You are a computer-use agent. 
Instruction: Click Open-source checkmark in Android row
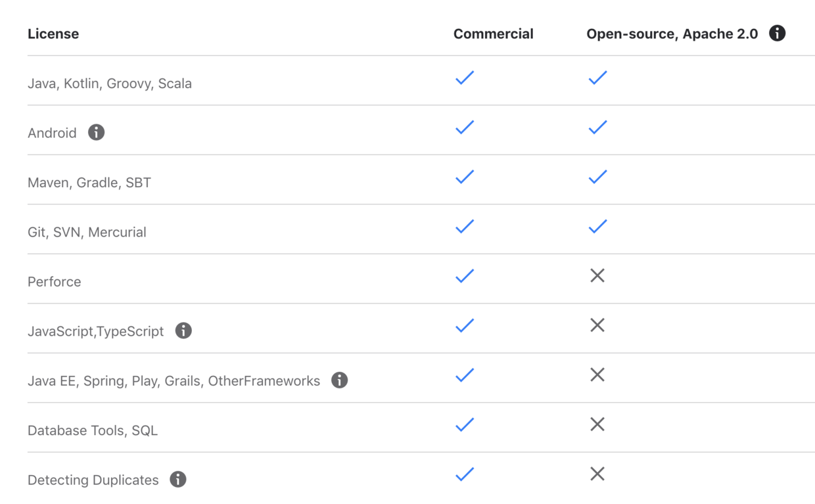pos(597,127)
